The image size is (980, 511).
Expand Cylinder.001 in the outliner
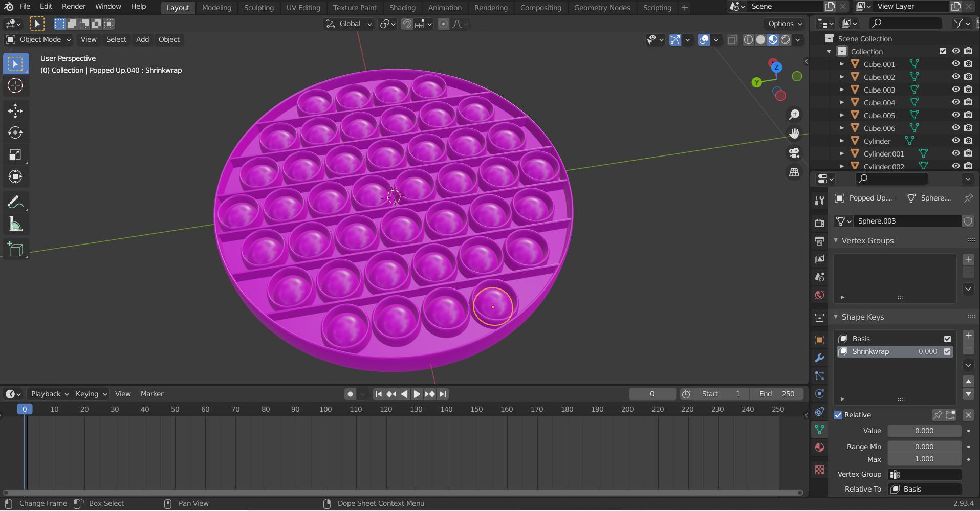(x=842, y=153)
